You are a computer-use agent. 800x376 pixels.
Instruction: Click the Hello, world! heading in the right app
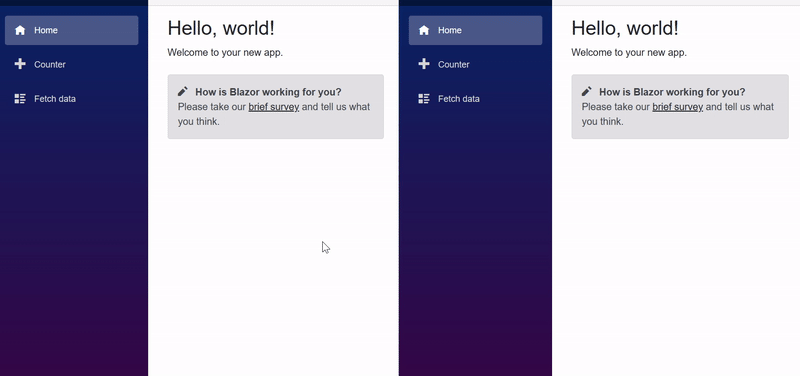625,28
